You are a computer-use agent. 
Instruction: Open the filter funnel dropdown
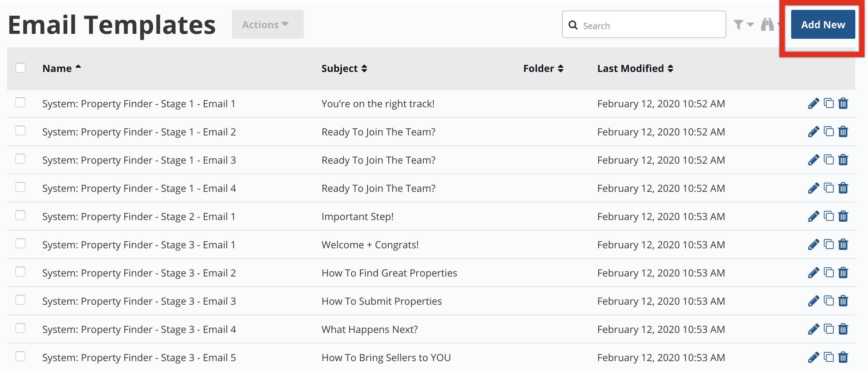click(x=744, y=25)
